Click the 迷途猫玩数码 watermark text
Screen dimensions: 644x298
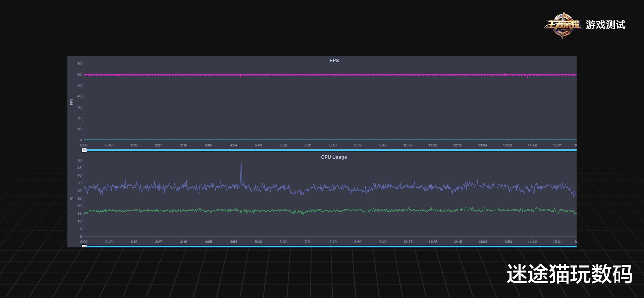tap(569, 274)
